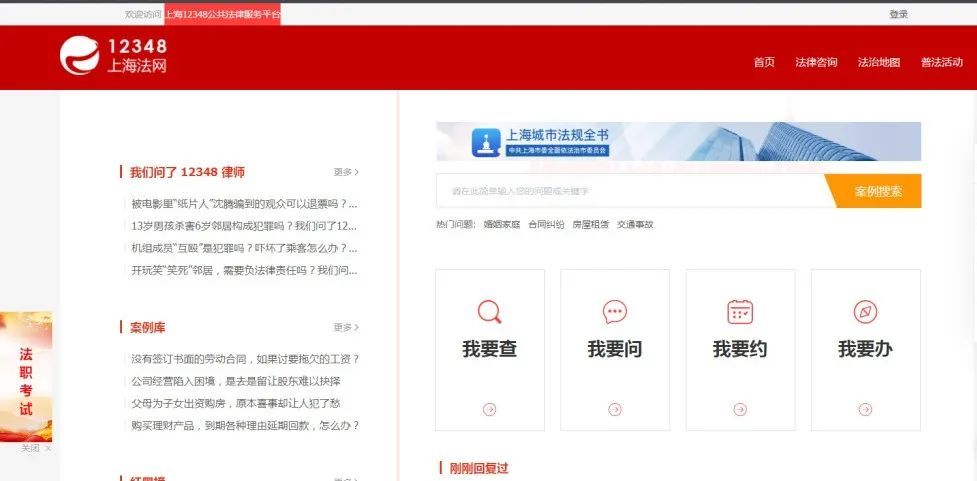The image size is (977, 481).
Task: Click the arrow circle under 我要办
Action: tap(865, 409)
